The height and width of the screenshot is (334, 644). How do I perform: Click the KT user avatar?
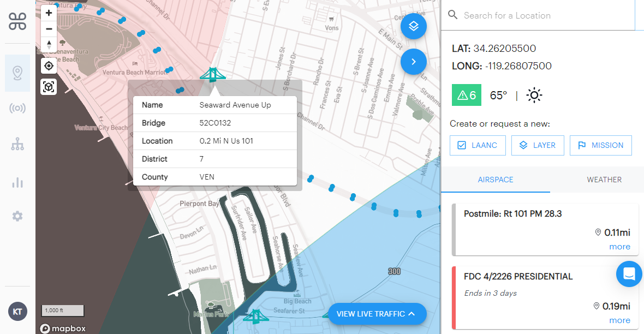pyautogui.click(x=17, y=312)
